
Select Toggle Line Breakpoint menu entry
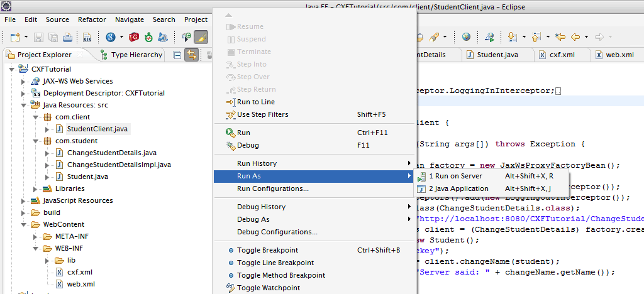point(275,263)
